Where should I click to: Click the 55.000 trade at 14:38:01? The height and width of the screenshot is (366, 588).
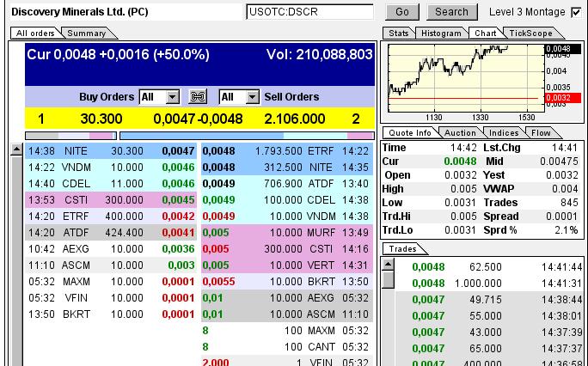pyautogui.click(x=489, y=316)
